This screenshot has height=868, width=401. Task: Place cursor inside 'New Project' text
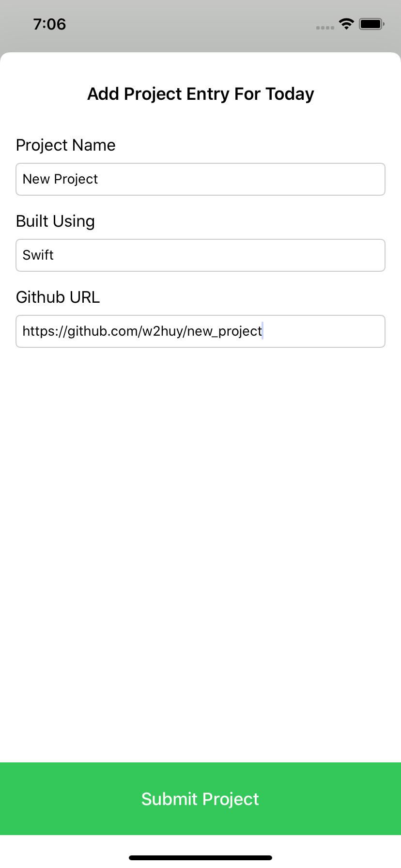pos(61,179)
